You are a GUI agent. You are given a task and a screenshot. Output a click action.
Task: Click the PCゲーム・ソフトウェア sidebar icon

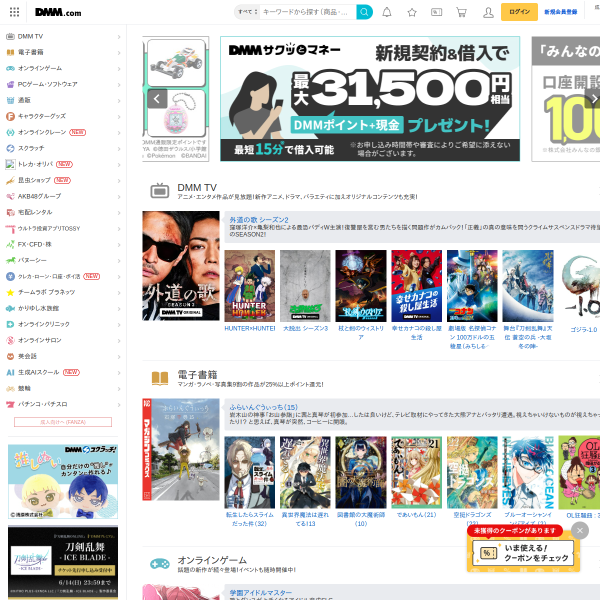click(x=10, y=85)
